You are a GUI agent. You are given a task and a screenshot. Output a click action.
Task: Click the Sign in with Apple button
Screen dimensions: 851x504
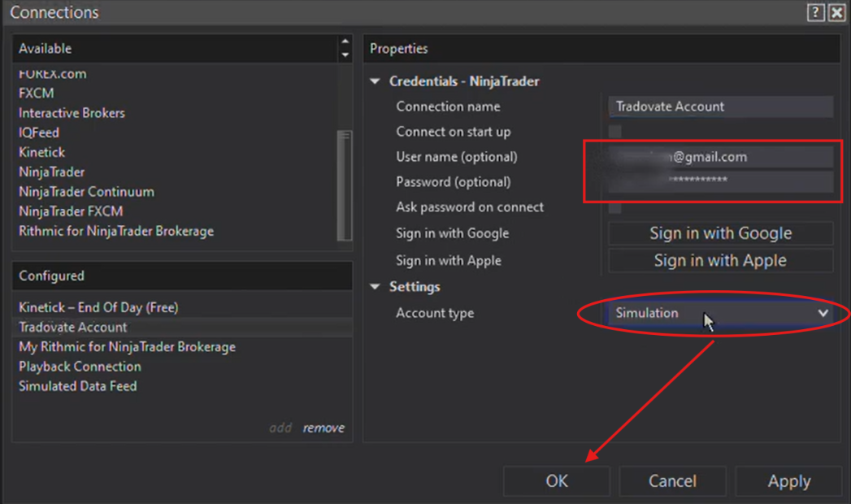[x=721, y=260]
